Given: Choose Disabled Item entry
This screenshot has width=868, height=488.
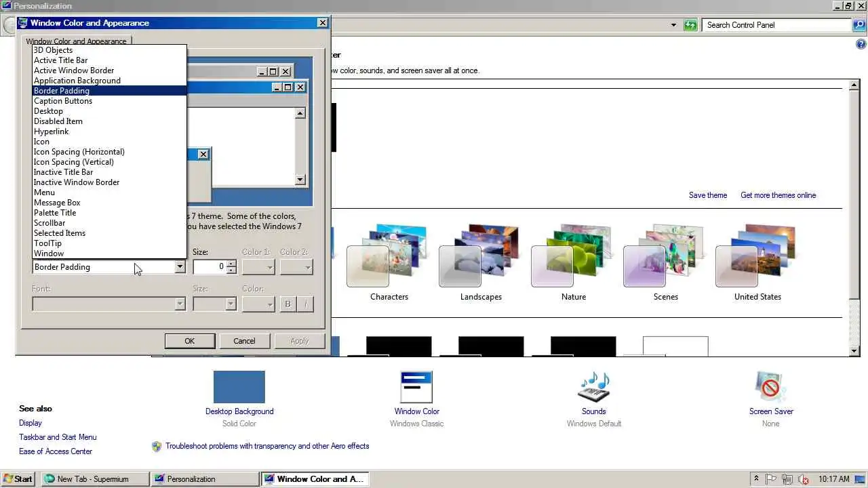Looking at the screenshot, I should (x=109, y=121).
